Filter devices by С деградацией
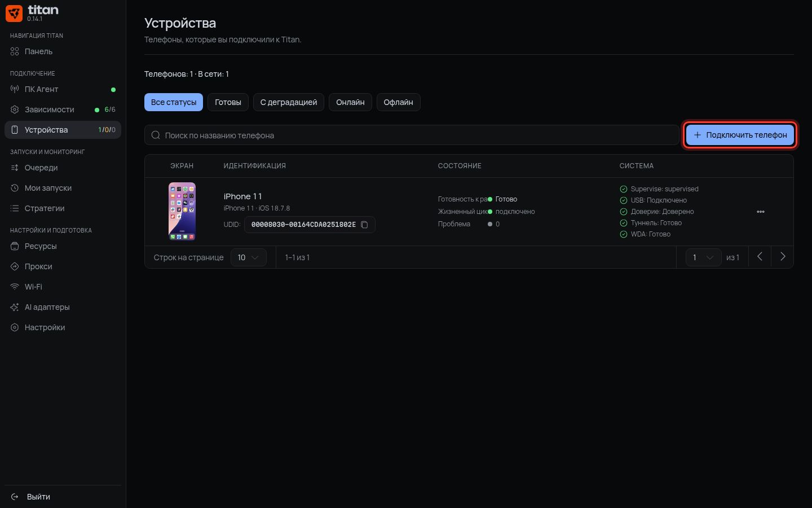 (289, 102)
